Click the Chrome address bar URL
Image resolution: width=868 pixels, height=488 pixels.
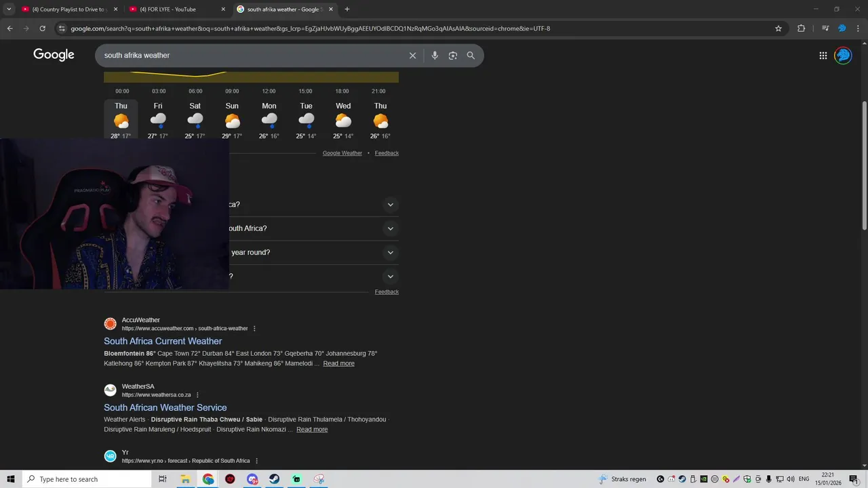tap(311, 28)
